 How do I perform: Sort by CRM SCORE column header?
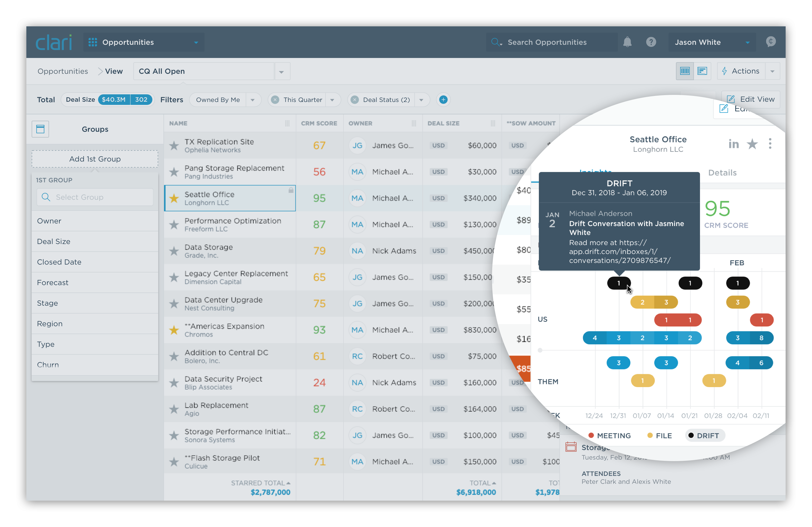point(319,124)
